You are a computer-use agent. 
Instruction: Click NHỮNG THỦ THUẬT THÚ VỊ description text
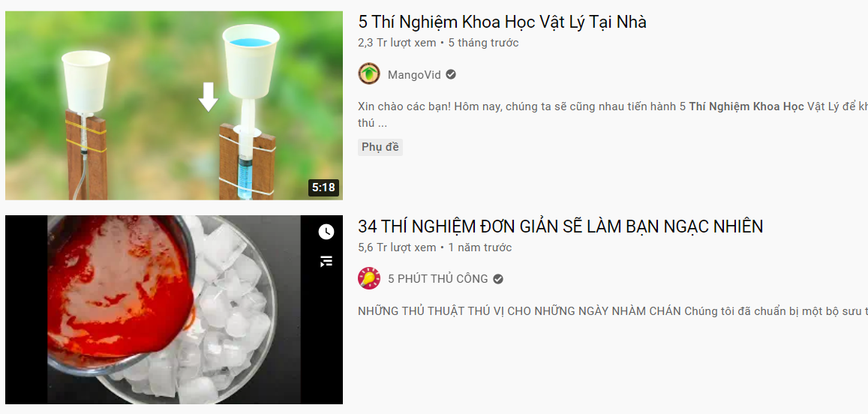tap(613, 311)
